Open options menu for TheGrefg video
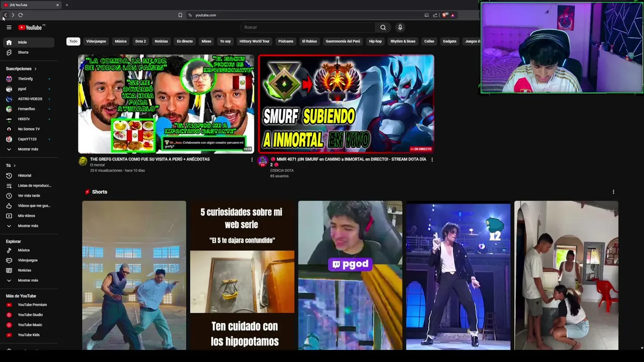The image size is (644, 362). [252, 159]
